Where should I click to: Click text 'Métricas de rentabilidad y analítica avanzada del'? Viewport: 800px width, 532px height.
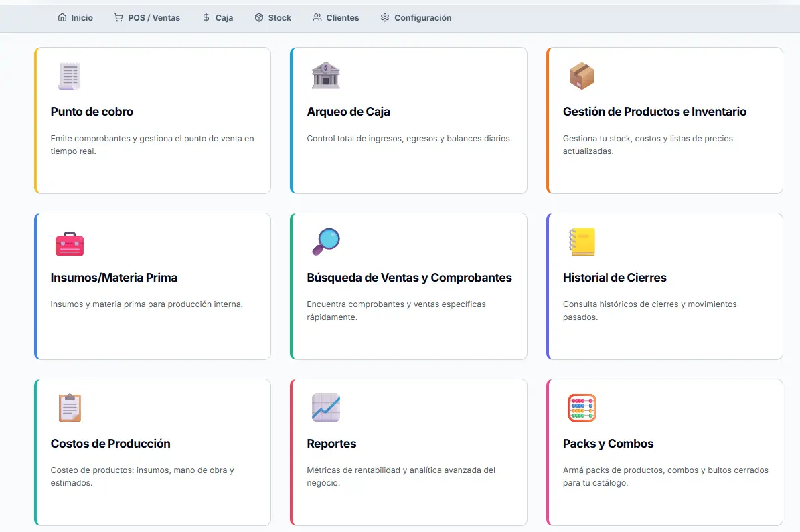pyautogui.click(x=401, y=470)
